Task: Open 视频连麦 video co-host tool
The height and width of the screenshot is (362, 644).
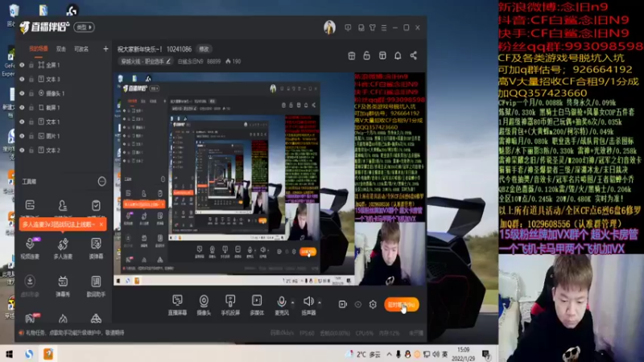Action: click(30, 248)
